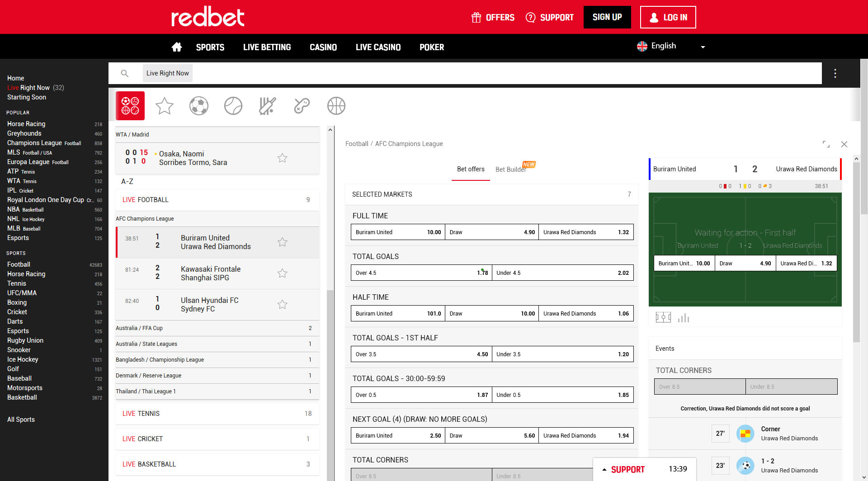
Task: Click the Support question mark icon
Action: tap(531, 17)
